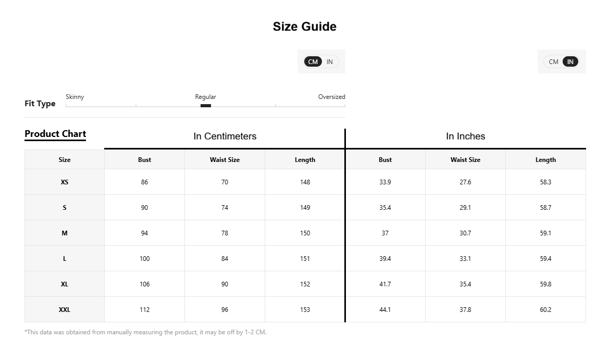Click the Skinny fit label

[x=75, y=97]
